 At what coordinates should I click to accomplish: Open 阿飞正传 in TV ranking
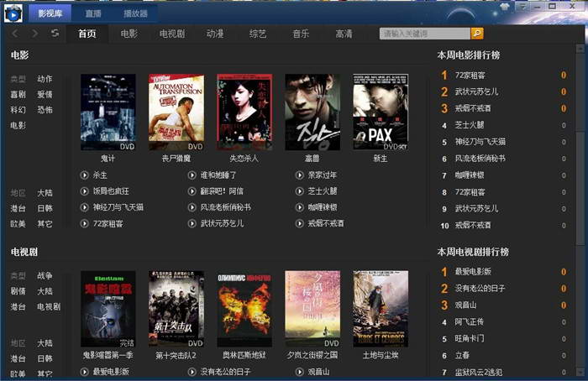[470, 321]
